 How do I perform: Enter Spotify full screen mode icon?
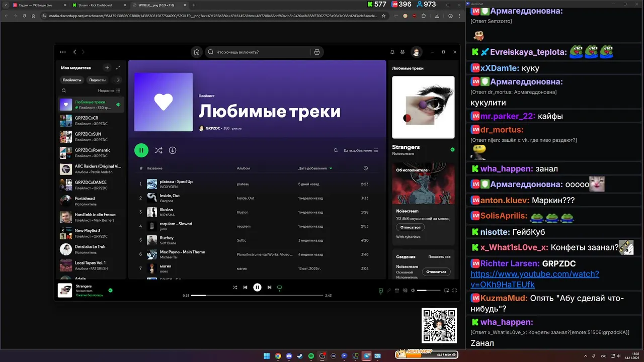454,290
